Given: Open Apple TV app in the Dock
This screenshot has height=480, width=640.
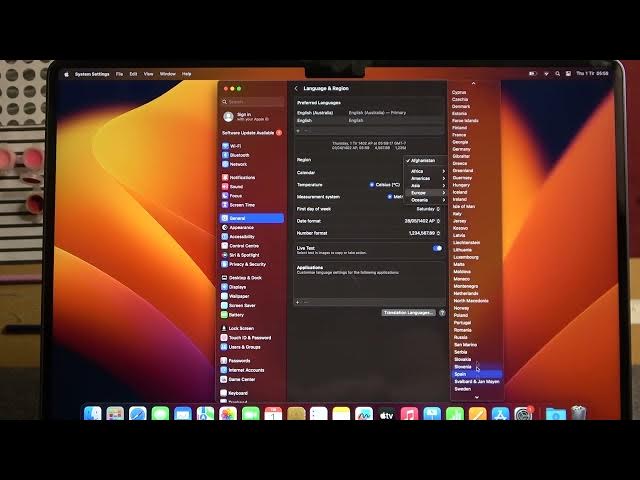Looking at the screenshot, I should [387, 414].
